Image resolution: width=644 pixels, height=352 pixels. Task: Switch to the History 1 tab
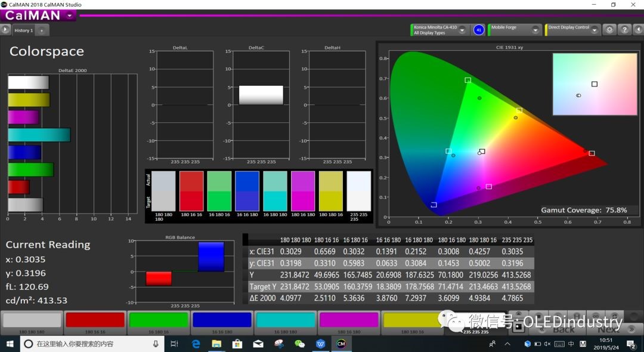tap(24, 30)
